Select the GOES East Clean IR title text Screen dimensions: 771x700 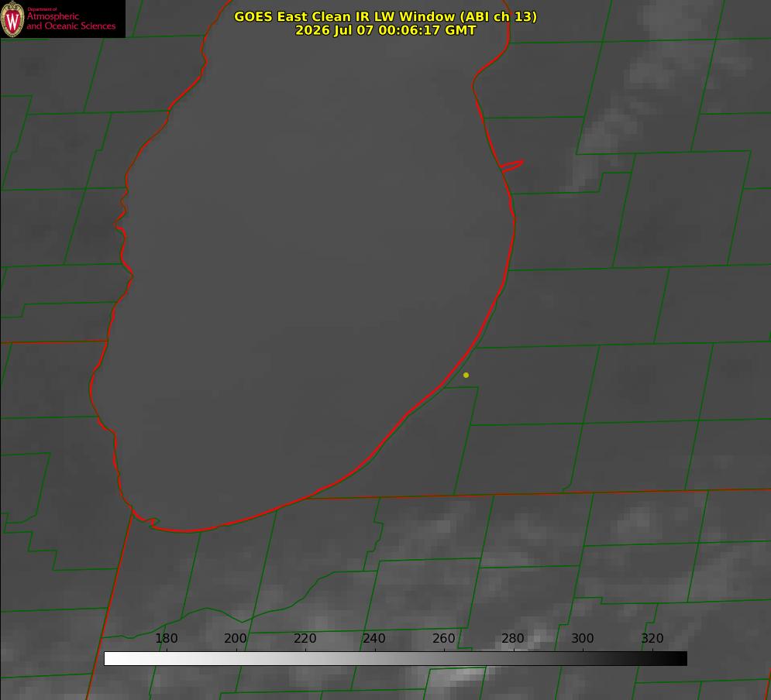pos(386,16)
